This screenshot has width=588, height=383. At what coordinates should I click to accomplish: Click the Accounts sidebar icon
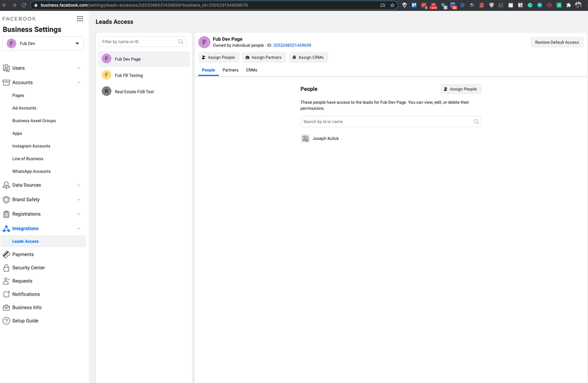click(6, 83)
